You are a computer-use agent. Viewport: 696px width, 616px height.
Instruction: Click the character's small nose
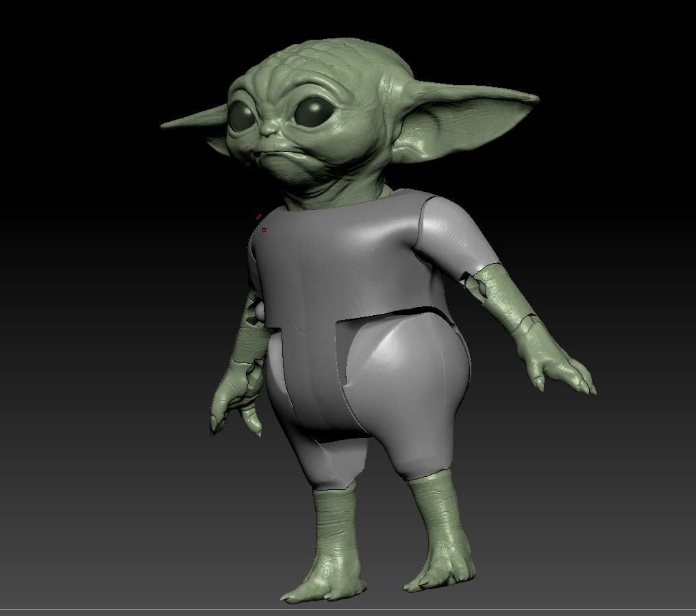(269, 128)
